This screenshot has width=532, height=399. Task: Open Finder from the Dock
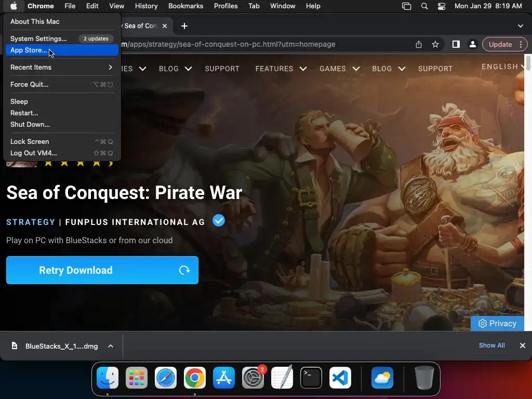point(108,378)
